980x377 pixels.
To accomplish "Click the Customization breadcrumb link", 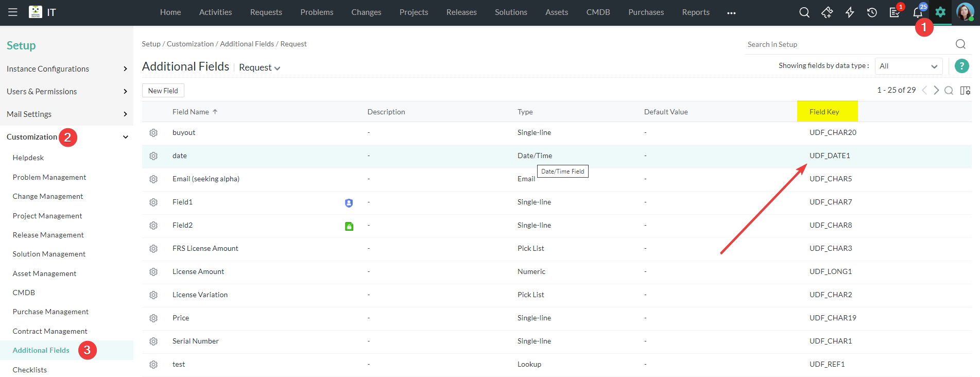I will (190, 44).
